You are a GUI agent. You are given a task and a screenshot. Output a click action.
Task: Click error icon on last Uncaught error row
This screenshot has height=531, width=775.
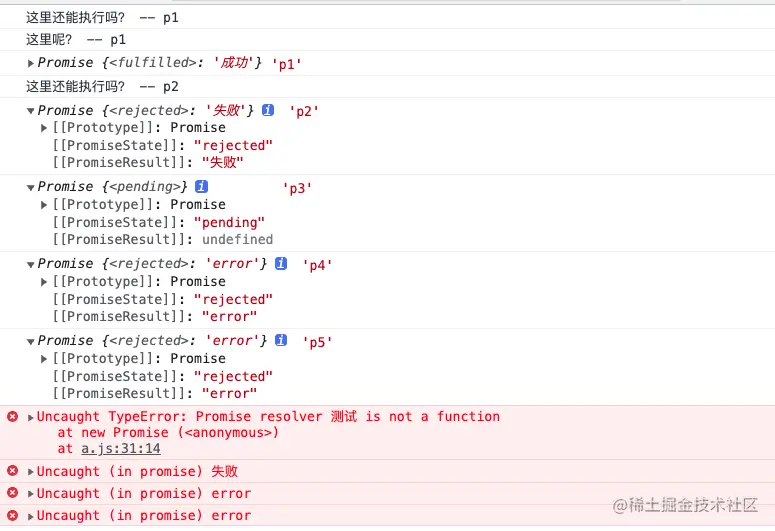12,515
